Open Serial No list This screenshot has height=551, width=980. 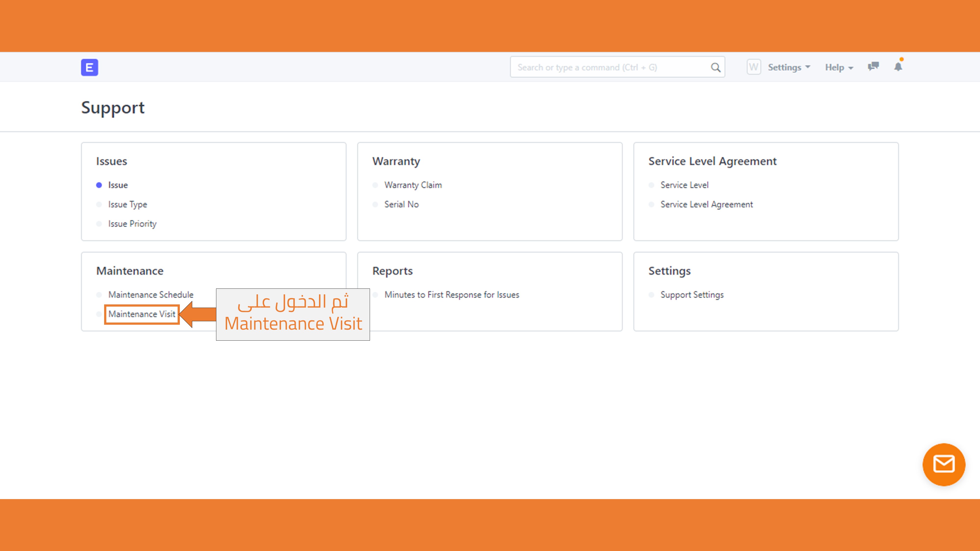click(x=401, y=204)
